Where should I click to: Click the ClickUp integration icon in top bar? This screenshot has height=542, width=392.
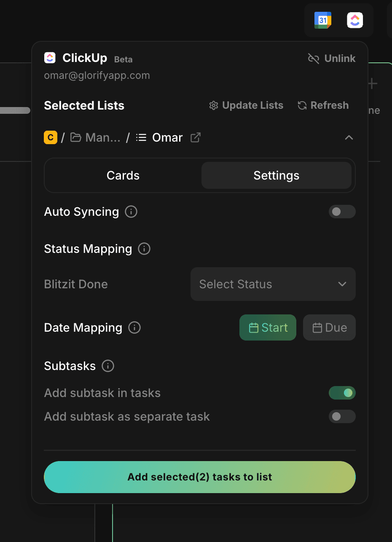click(x=355, y=20)
